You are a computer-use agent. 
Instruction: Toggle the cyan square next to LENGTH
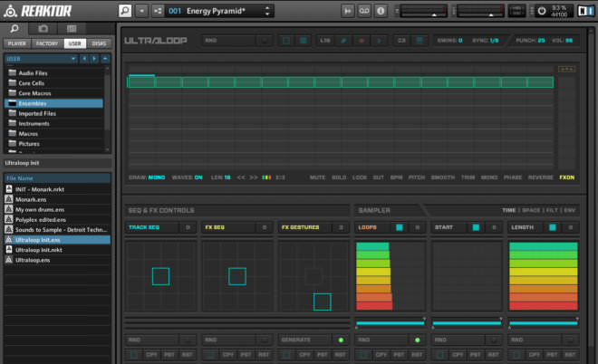pos(552,227)
